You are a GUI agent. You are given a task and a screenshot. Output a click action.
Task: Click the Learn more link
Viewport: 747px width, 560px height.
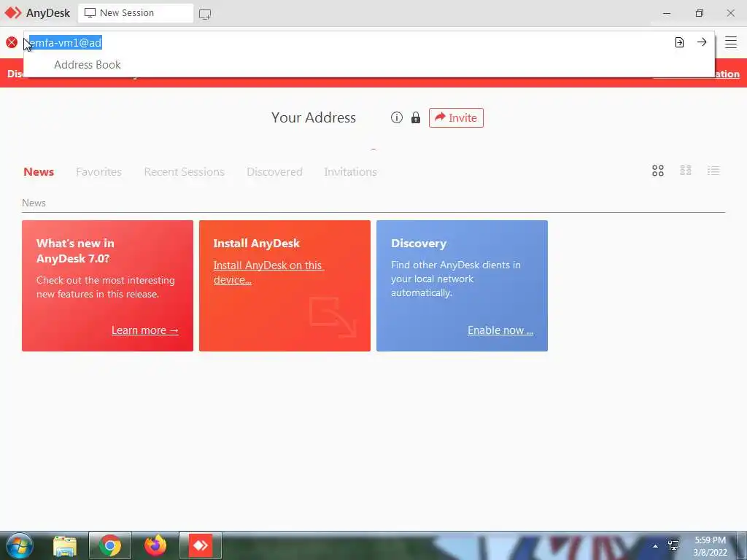point(145,330)
